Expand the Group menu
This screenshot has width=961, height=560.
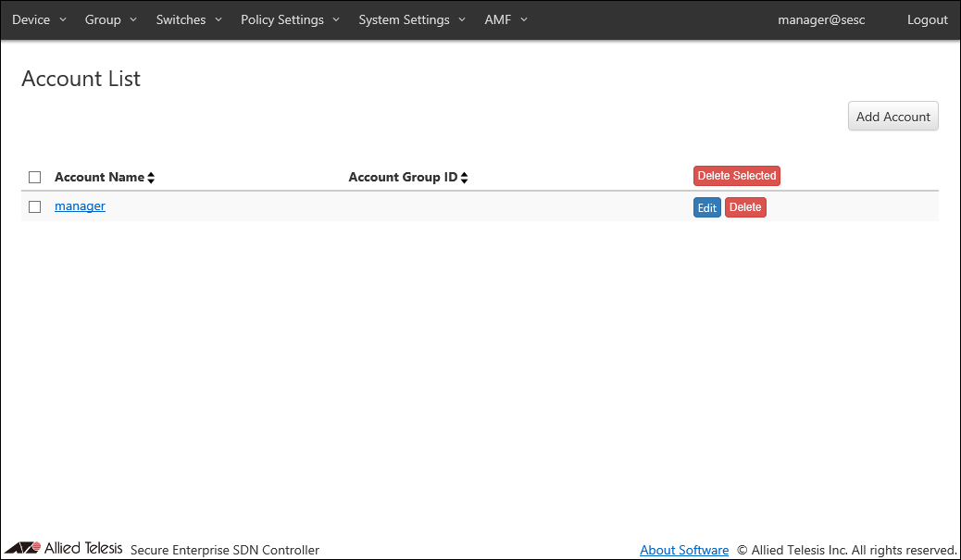tap(110, 19)
